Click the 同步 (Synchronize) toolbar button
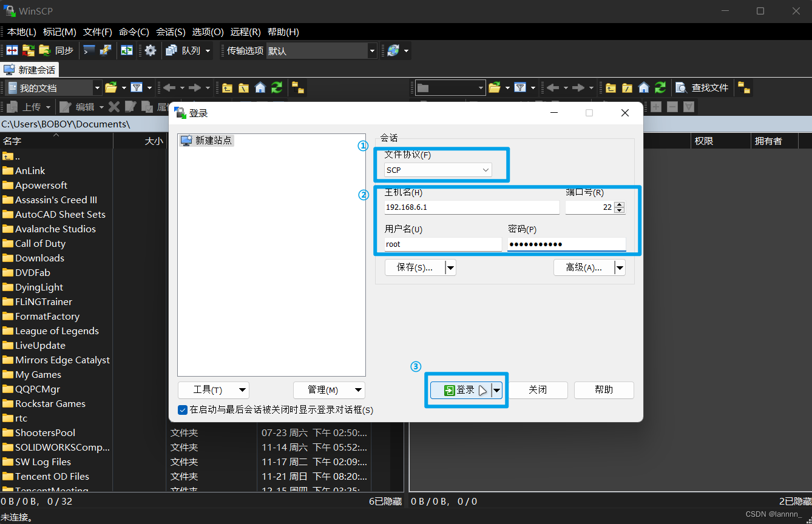This screenshot has height=524, width=812. click(56, 51)
